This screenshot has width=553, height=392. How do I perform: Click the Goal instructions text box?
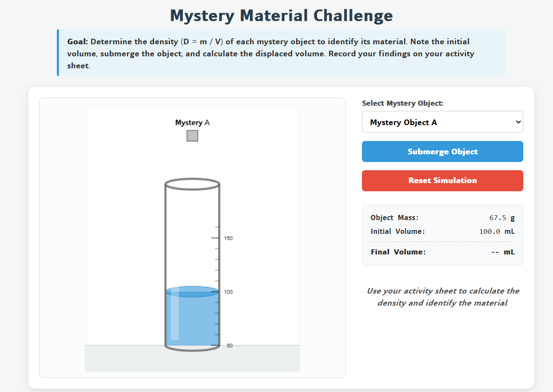(x=281, y=53)
